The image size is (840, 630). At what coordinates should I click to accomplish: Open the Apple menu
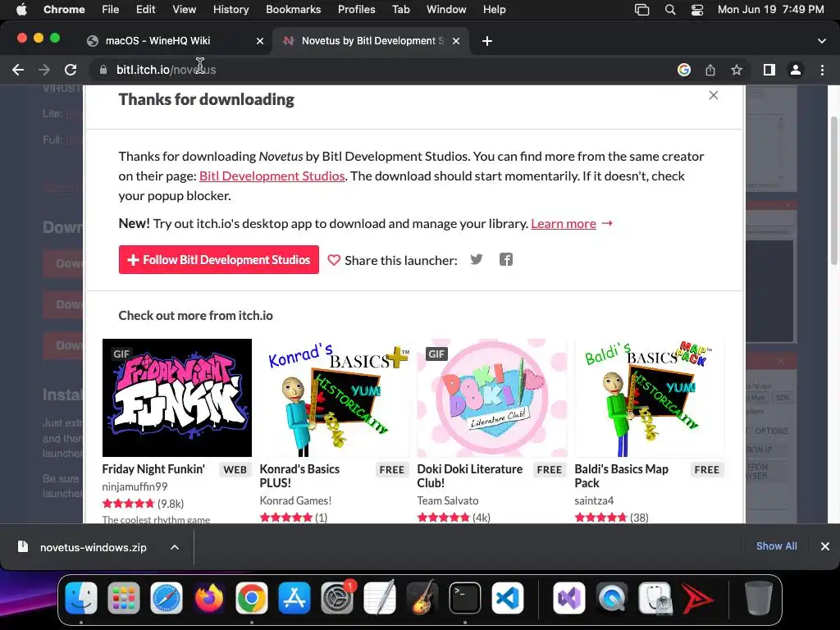coord(21,10)
